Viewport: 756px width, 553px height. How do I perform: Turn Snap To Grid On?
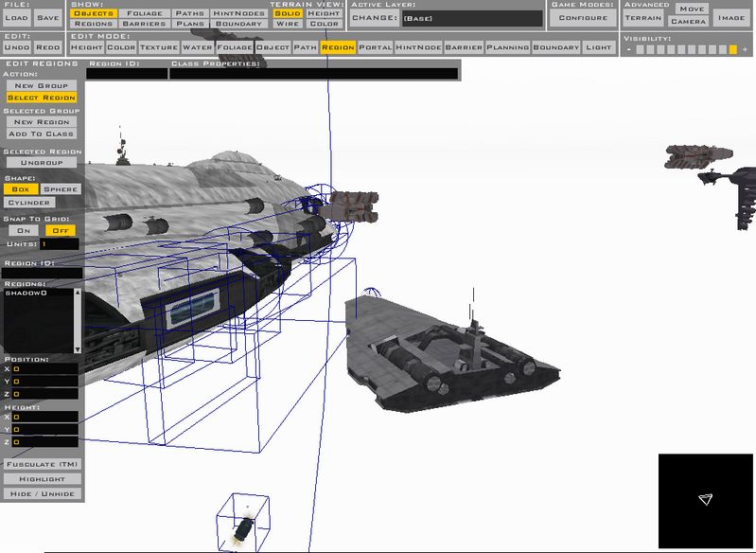(x=23, y=231)
